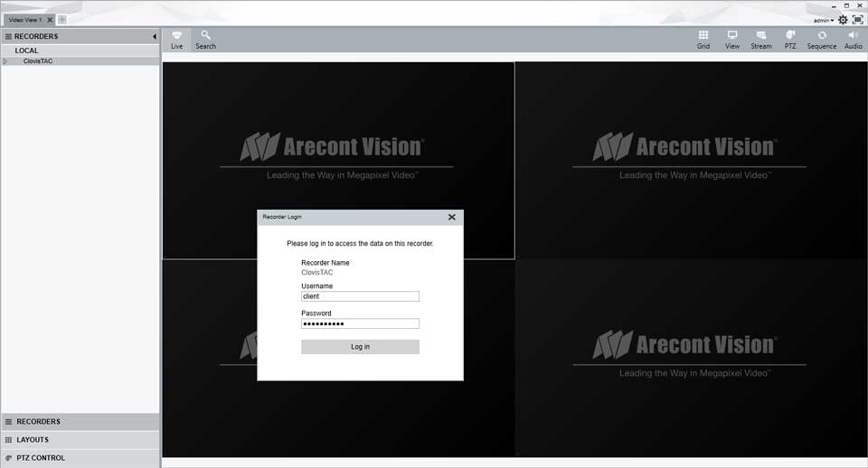Open the Search tool
Screen dimensions: 868x468
pyautogui.click(x=205, y=39)
